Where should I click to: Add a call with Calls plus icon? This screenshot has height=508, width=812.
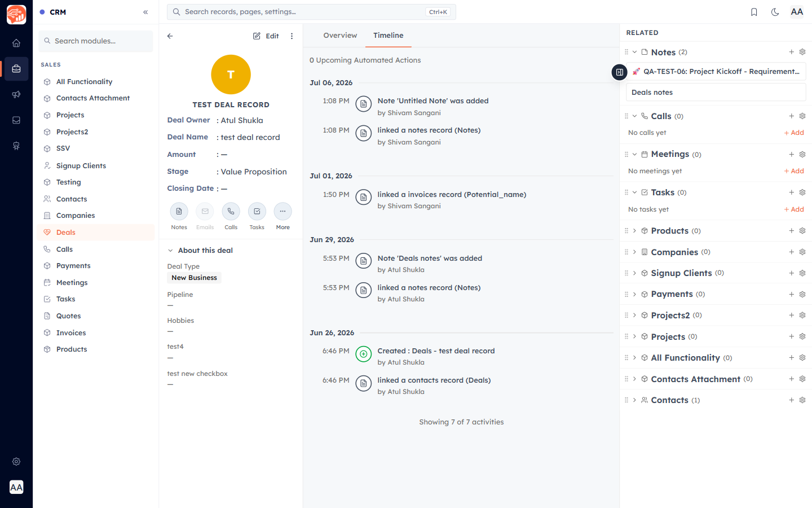pyautogui.click(x=791, y=116)
